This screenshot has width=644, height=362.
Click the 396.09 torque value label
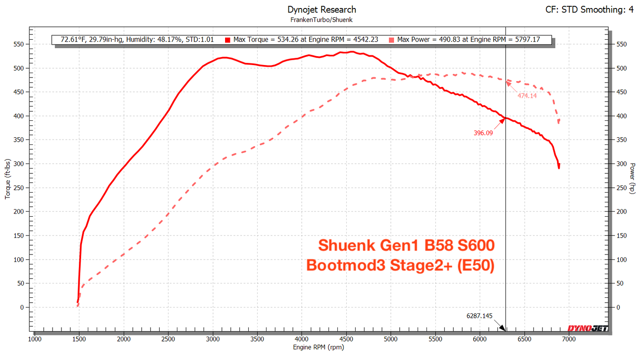(483, 132)
